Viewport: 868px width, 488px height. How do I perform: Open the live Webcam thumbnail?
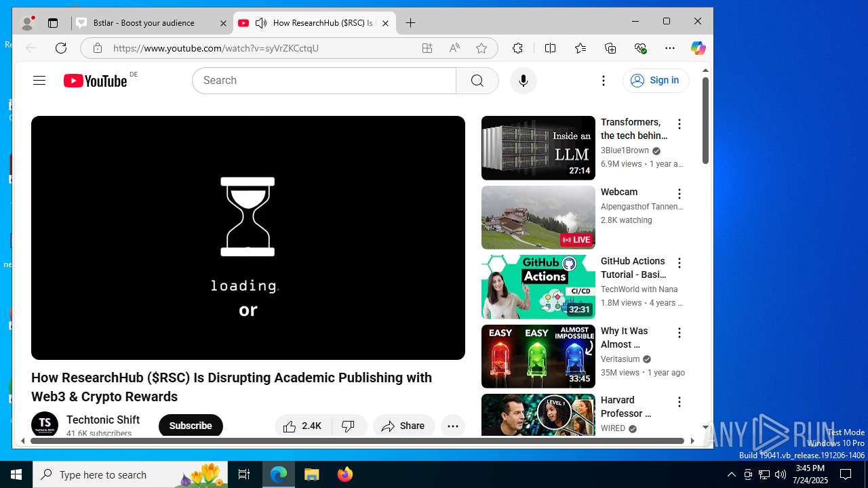538,218
